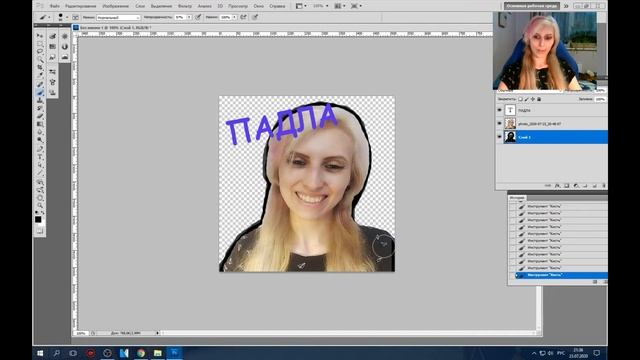Delete layer with the trash icon
This screenshot has width=640, height=360.
[x=604, y=186]
